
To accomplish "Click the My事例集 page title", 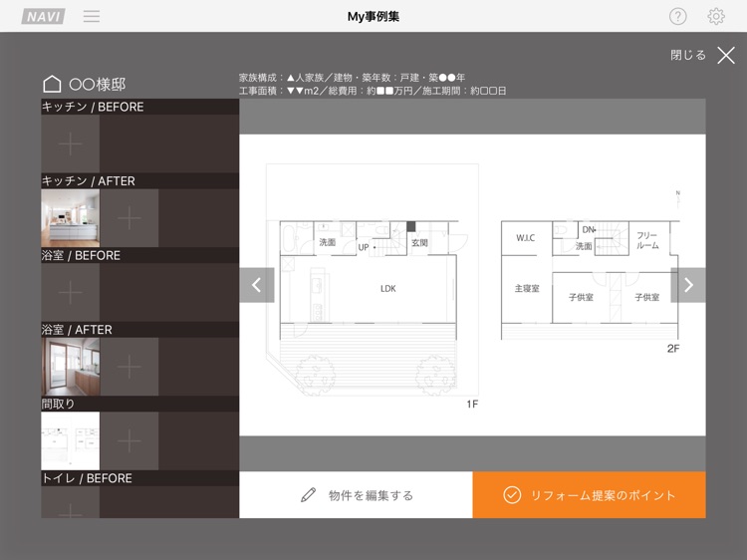I will tap(373, 17).
